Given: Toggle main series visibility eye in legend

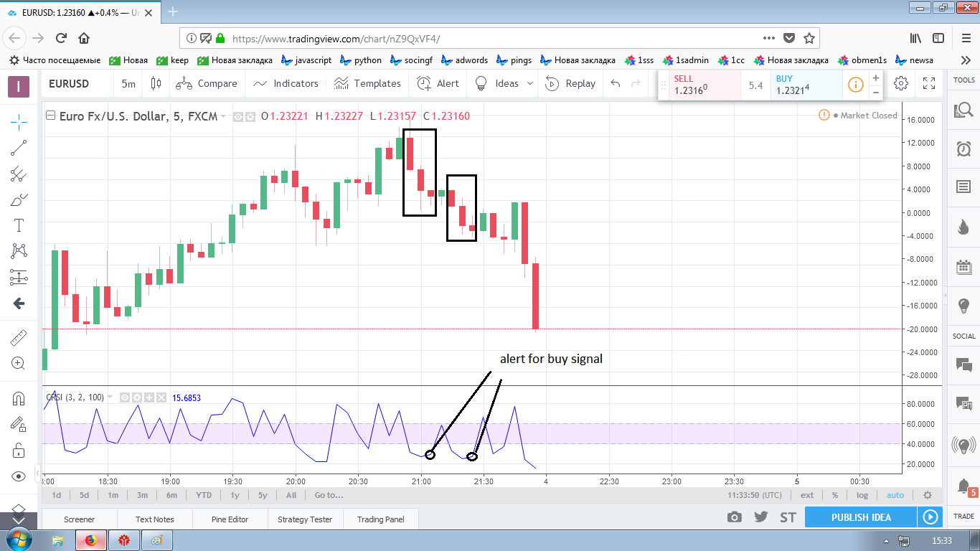Looking at the screenshot, I should pyautogui.click(x=239, y=116).
